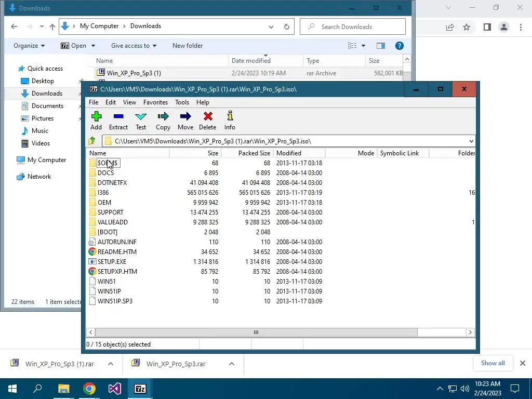Select the I386 folder icon
532x399 pixels.
click(92, 192)
